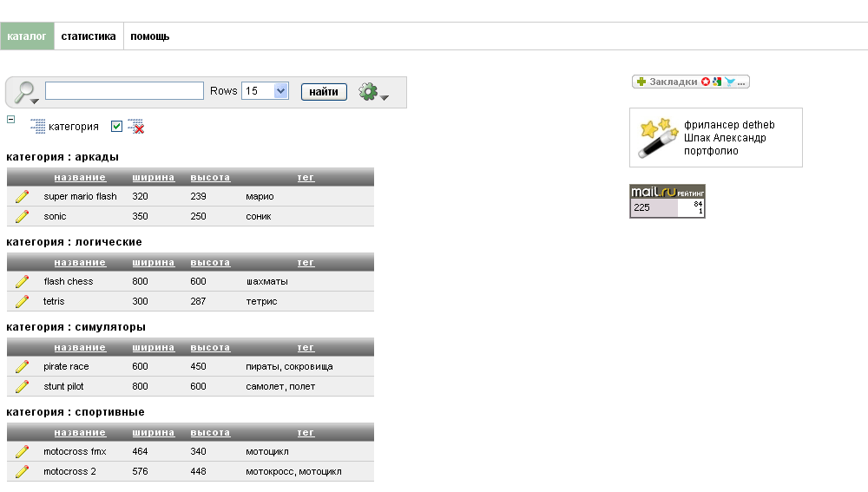Expand the search column arrow
Screen dimensions: 868x492
[35, 102]
